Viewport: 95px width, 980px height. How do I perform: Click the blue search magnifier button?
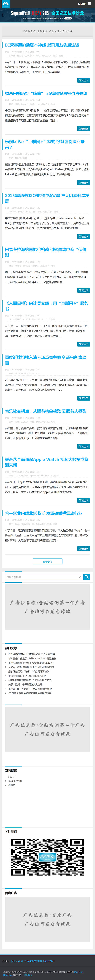[x=87, y=577]
